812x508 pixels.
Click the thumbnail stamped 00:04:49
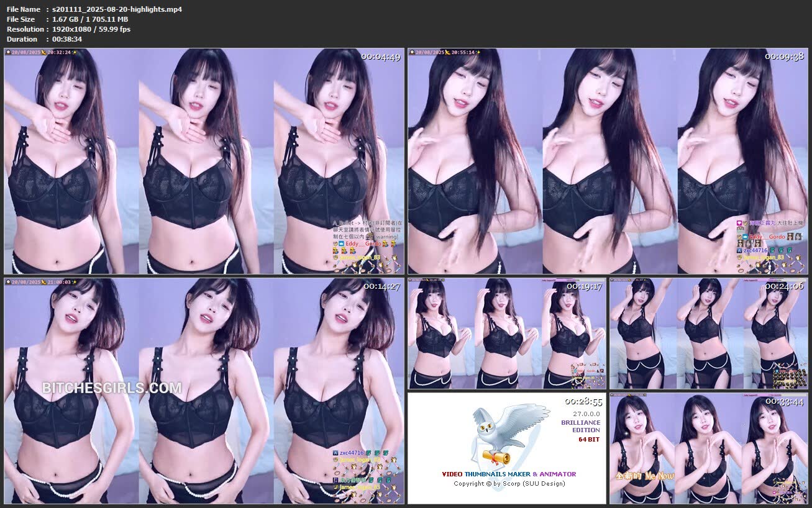click(204, 161)
